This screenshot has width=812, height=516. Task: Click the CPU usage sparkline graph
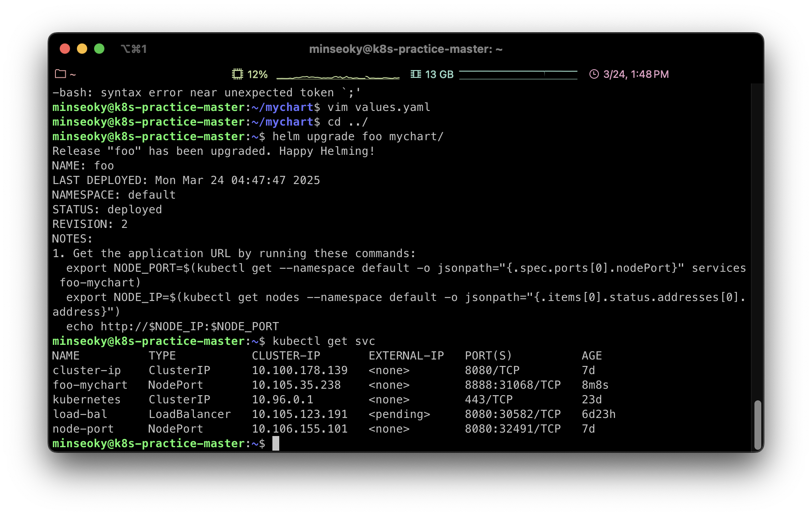[338, 76]
